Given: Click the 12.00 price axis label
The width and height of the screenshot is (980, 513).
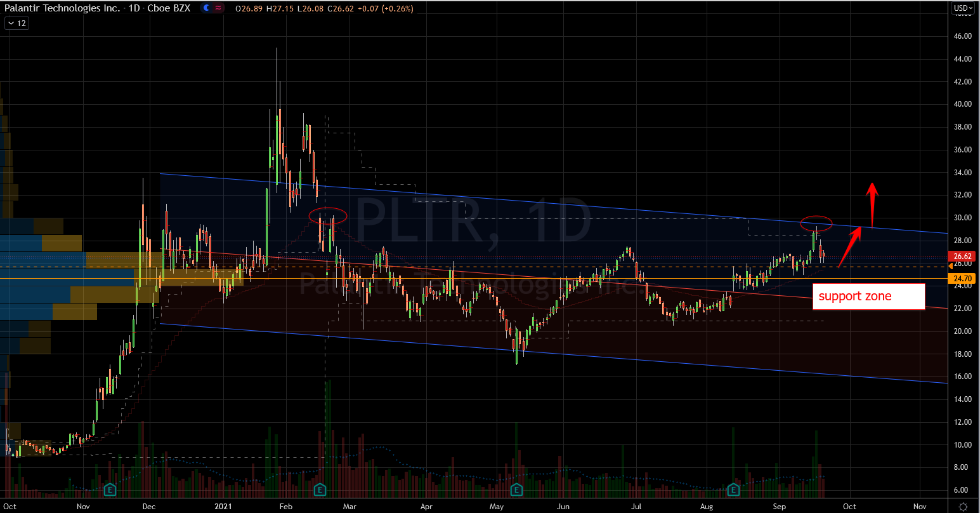Looking at the screenshot, I should pos(964,422).
